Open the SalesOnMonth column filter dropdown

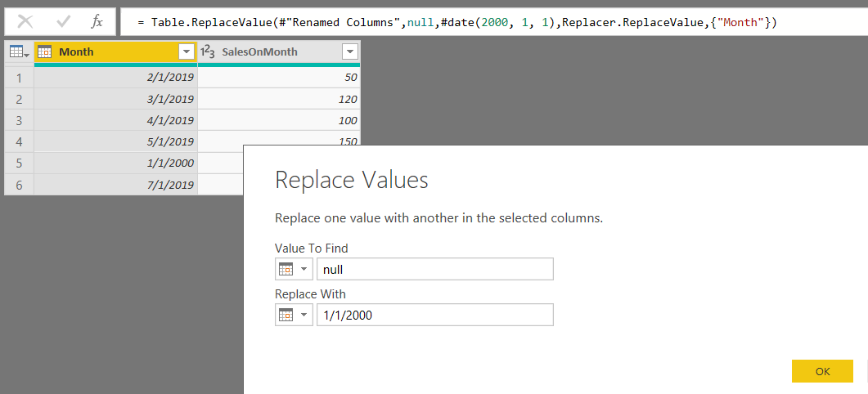pos(350,52)
